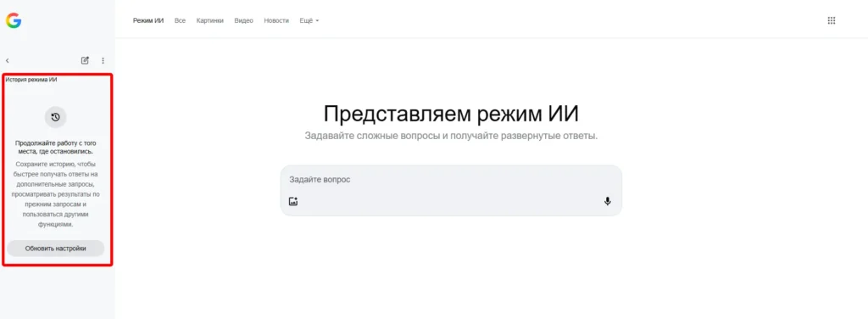Click the Продолжайте работу с того места text

pos(55,147)
